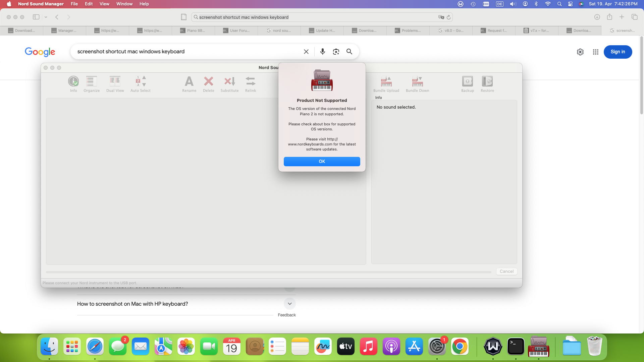
Task: Switch to the Request f... tab
Action: point(494,31)
